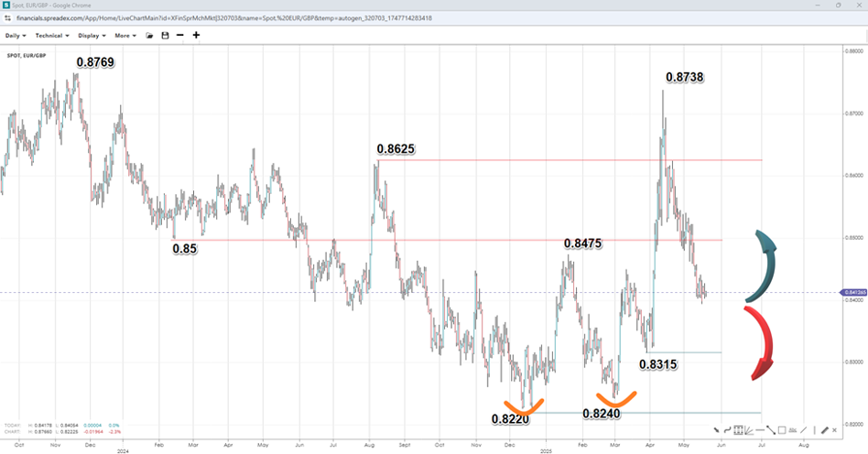The image size is (868, 454).
Task: Zoom in using the plus icon
Action: pos(196,36)
